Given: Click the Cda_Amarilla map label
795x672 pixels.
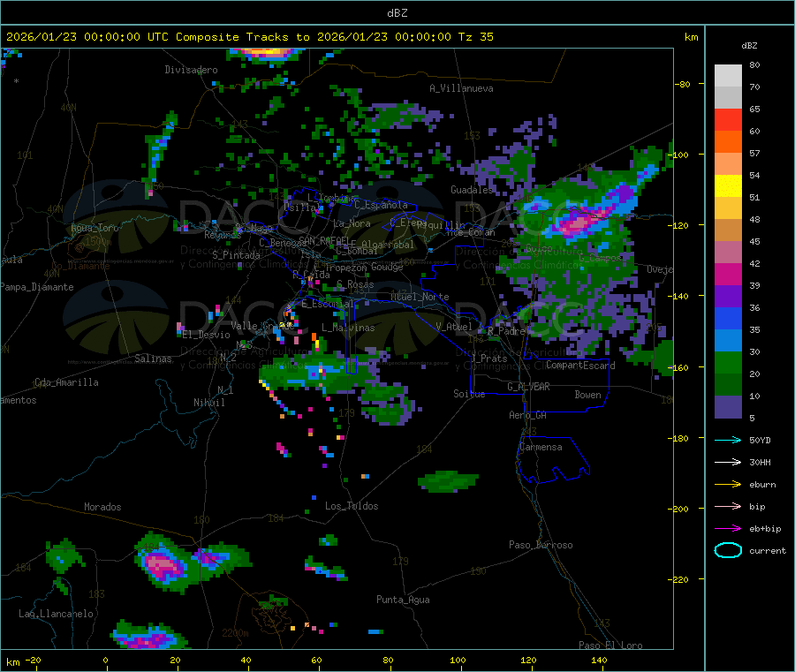Looking at the screenshot, I should 66,382.
